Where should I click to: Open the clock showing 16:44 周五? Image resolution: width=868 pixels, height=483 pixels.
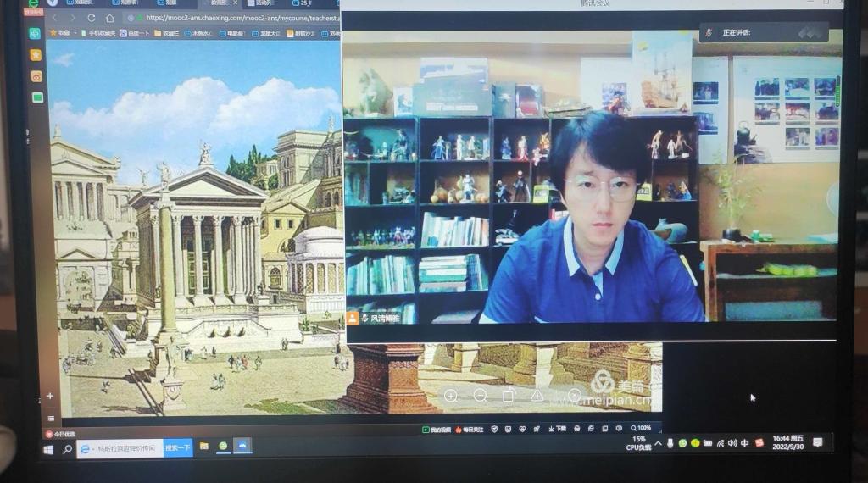click(x=788, y=442)
